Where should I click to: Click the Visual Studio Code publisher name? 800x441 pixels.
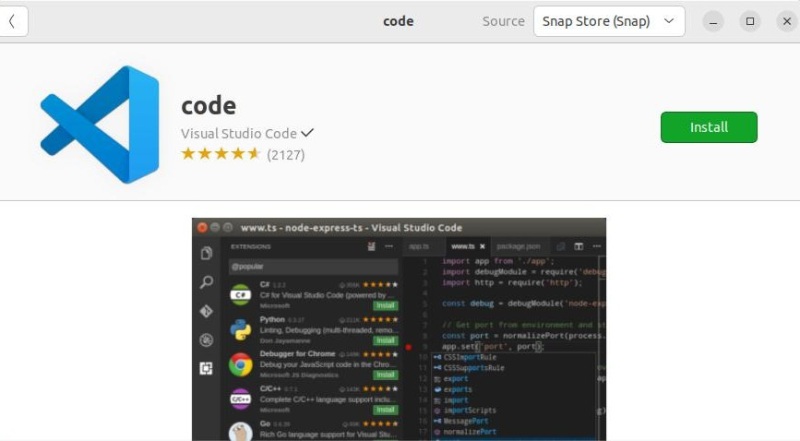point(239,134)
